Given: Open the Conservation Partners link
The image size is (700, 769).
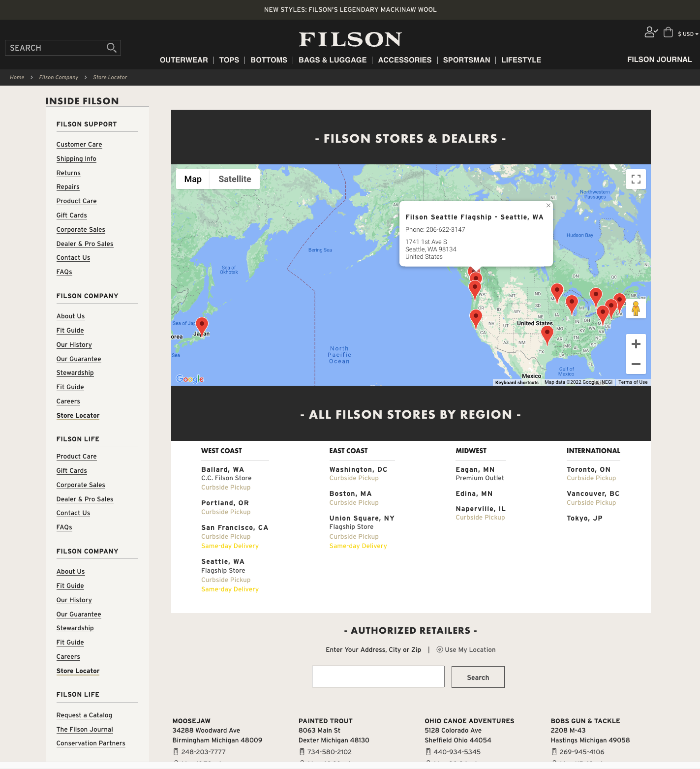Looking at the screenshot, I should click(91, 743).
